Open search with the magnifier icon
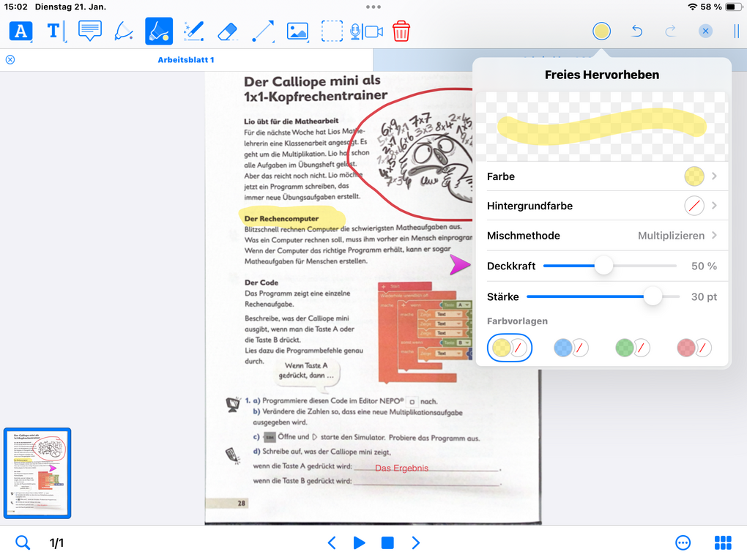Viewport: 747px width, 560px height. [23, 542]
